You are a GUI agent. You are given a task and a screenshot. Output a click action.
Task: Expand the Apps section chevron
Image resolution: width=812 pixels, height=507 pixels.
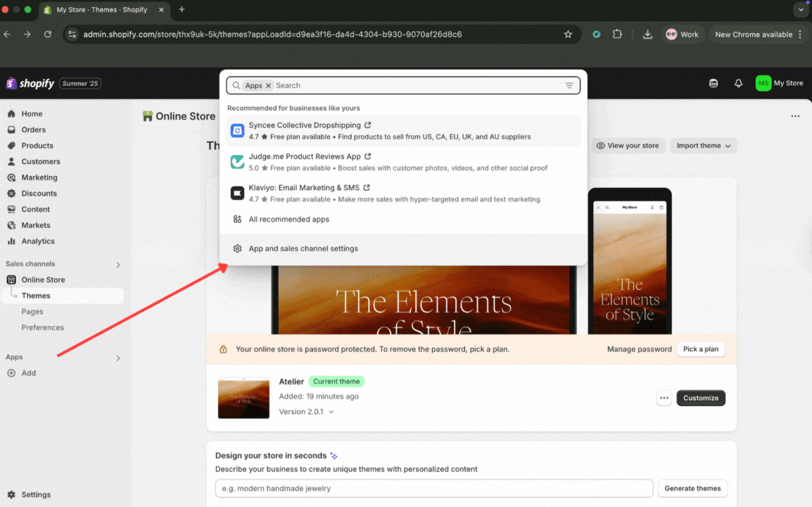pyautogui.click(x=118, y=358)
